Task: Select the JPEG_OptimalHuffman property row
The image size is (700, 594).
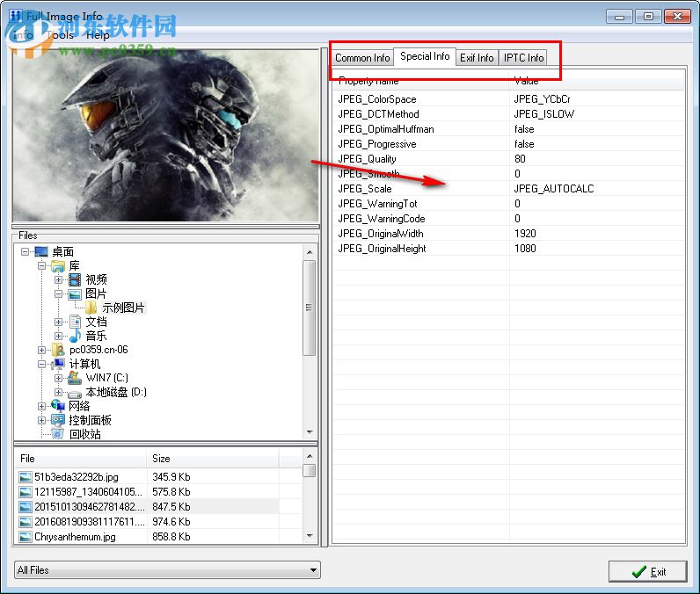Action: pyautogui.click(x=508, y=129)
